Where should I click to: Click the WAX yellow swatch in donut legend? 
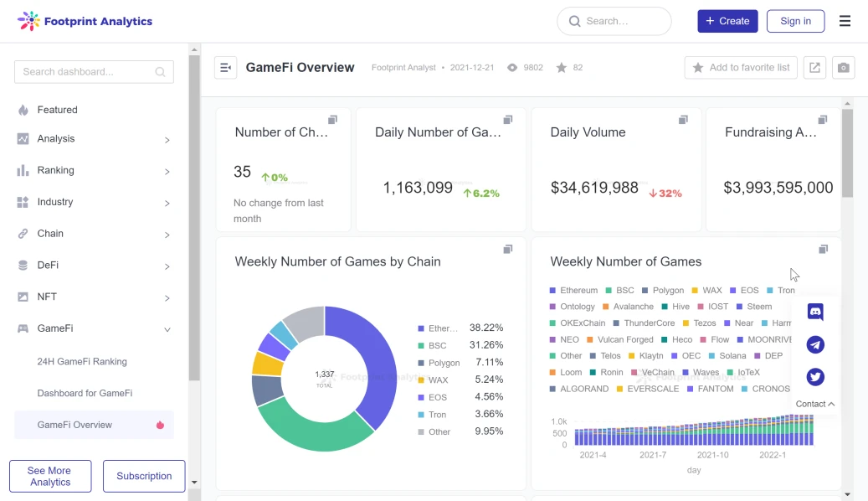click(x=421, y=380)
